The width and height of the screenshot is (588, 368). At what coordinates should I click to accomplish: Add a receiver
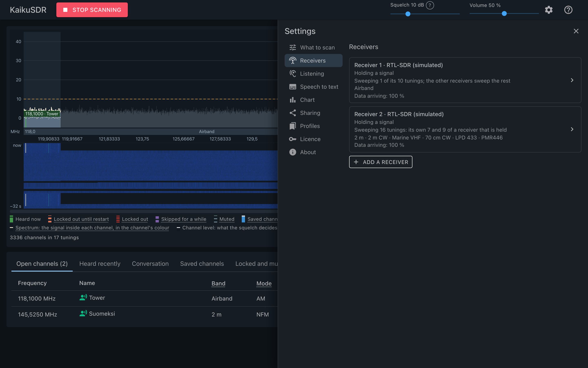tap(381, 162)
